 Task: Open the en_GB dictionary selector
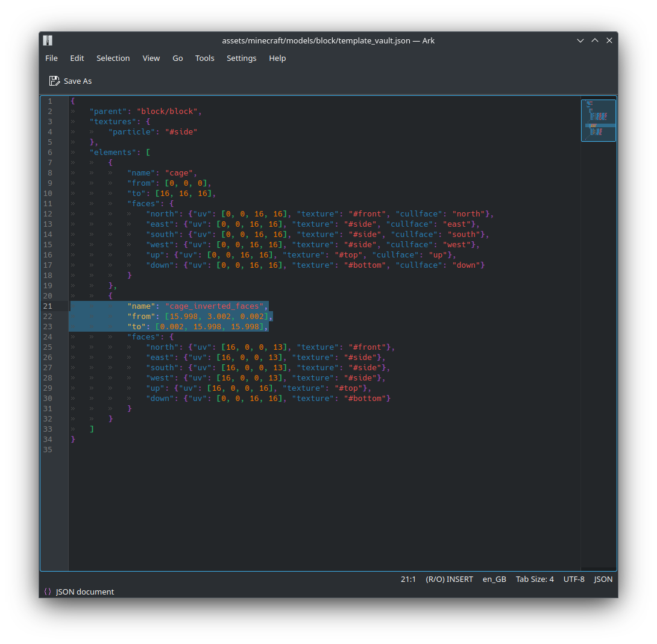click(x=494, y=579)
